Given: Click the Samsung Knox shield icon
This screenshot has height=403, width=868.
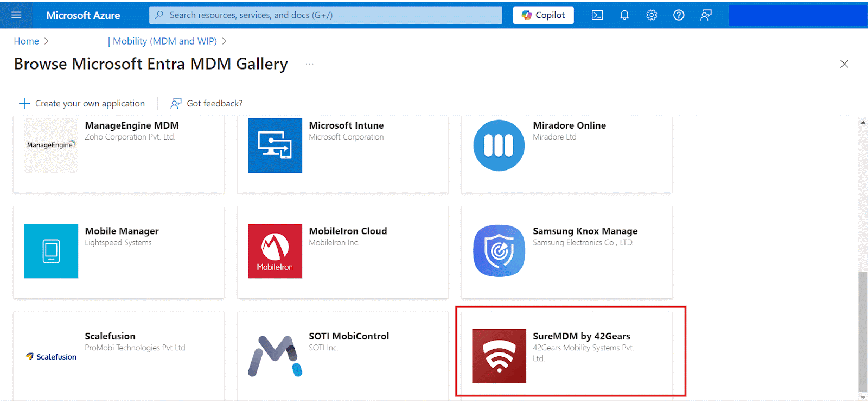Looking at the screenshot, I should (x=499, y=251).
